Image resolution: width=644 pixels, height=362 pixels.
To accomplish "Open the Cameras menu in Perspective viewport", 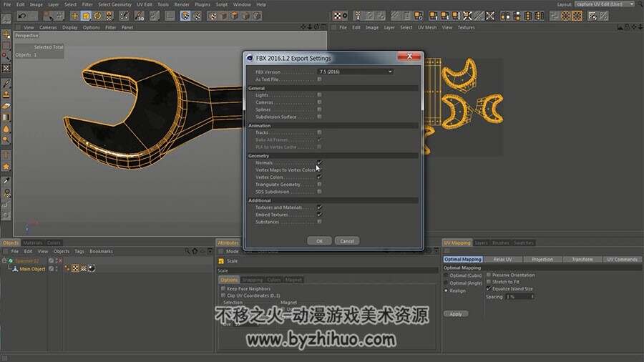I will 48,27.
